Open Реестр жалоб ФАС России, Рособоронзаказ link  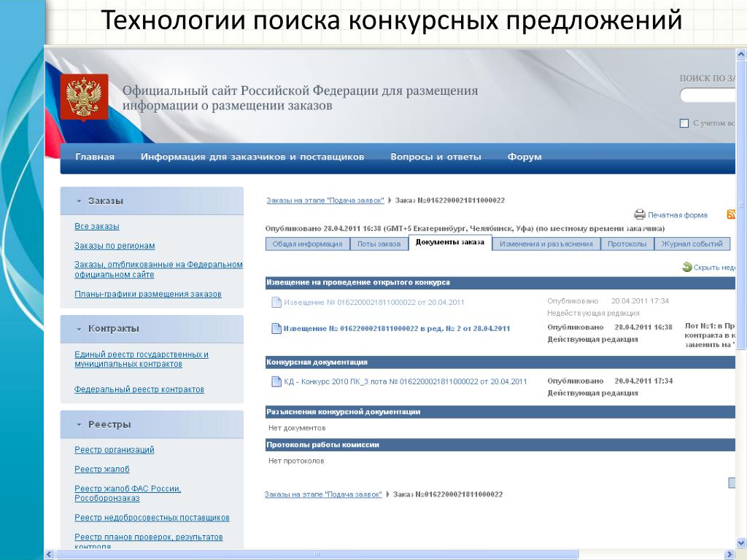128,494
